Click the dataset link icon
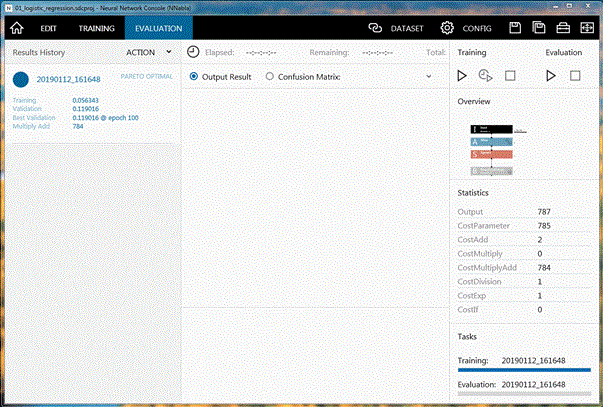 pos(375,28)
